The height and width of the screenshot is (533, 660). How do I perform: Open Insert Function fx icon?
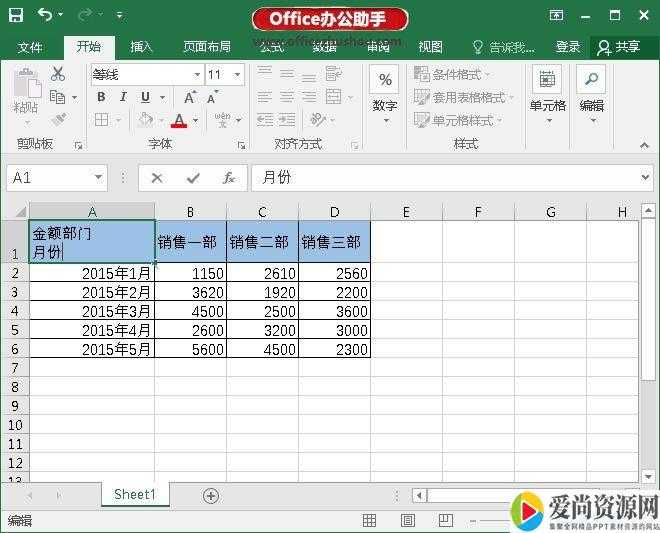point(229,178)
